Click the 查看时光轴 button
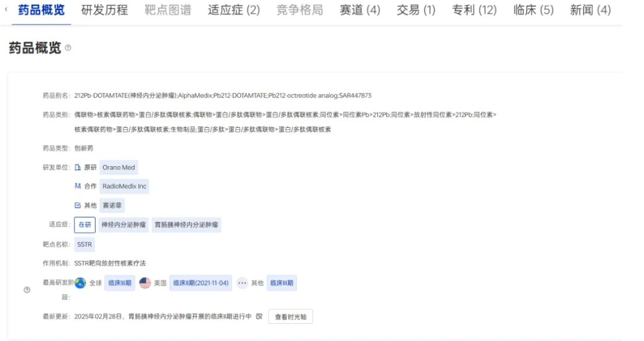Screen dimensions: 644x341 291,317
